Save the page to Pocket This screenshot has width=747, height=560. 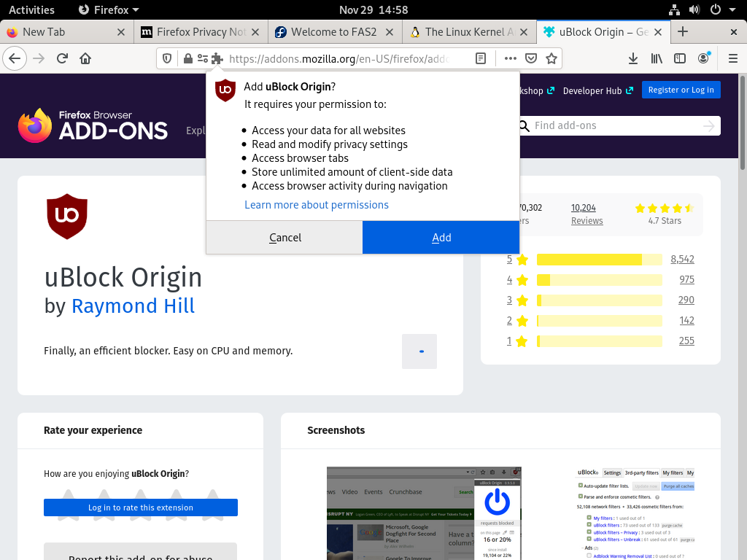(531, 58)
